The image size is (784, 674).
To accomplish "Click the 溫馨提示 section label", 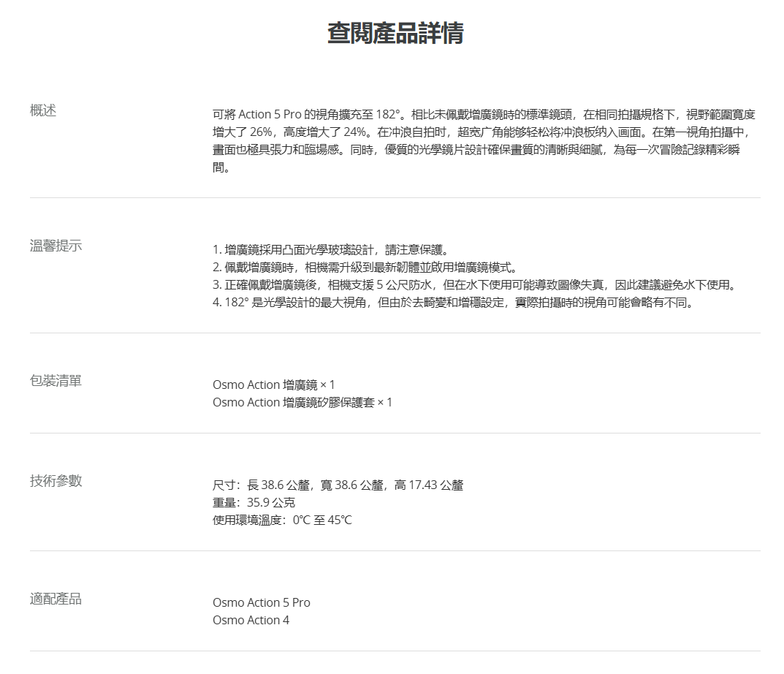I will tap(56, 246).
